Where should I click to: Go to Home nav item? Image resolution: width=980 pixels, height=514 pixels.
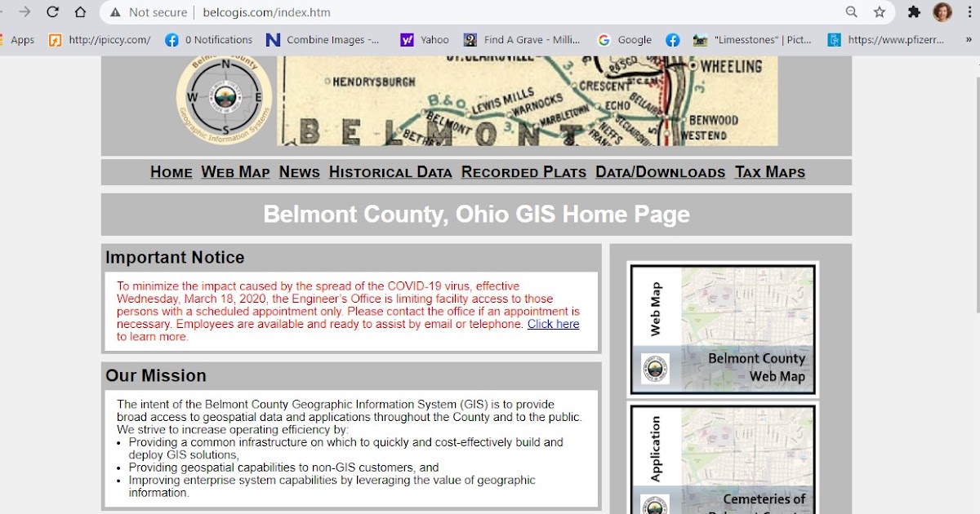click(x=171, y=172)
